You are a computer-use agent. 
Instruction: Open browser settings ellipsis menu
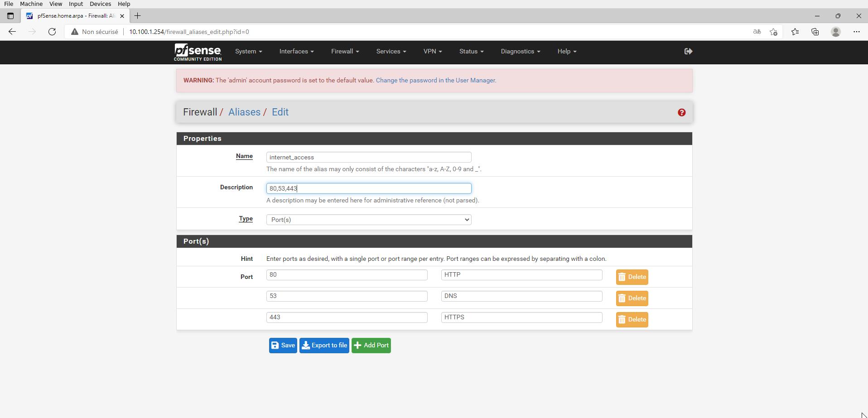coord(856,32)
